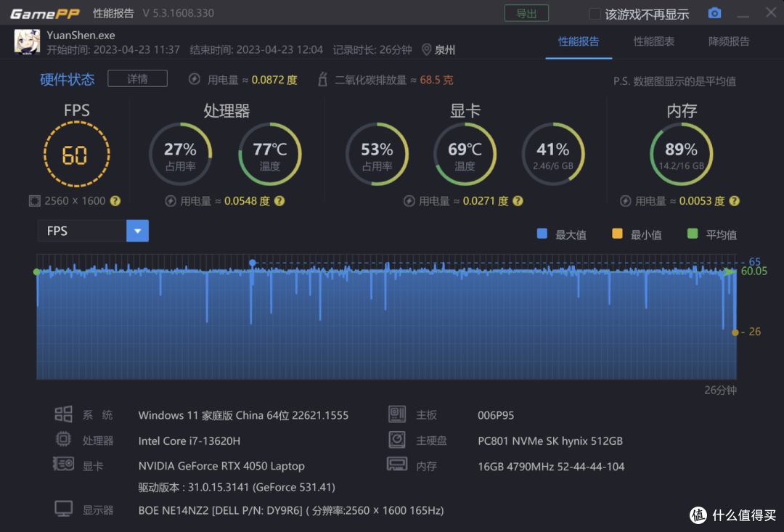Viewport: 784px width, 532px height.
Task: Click the FPS 60 circular gauge
Action: coord(76,155)
